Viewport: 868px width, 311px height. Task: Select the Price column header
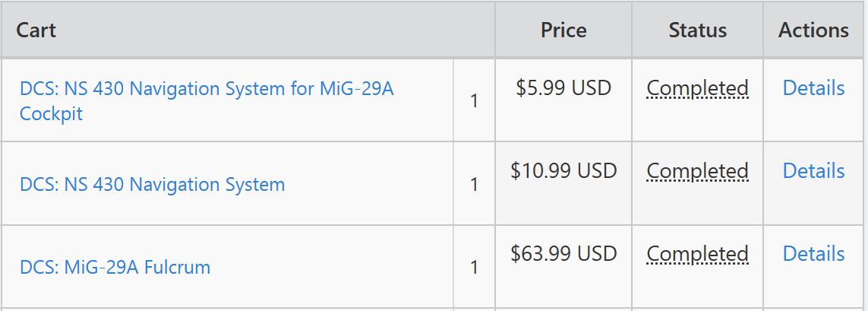click(563, 30)
